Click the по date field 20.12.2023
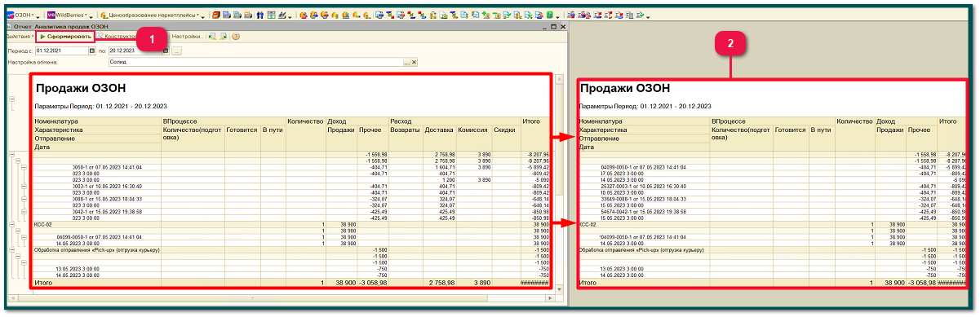This screenshot has height=317, width=980. pyautogui.click(x=135, y=51)
